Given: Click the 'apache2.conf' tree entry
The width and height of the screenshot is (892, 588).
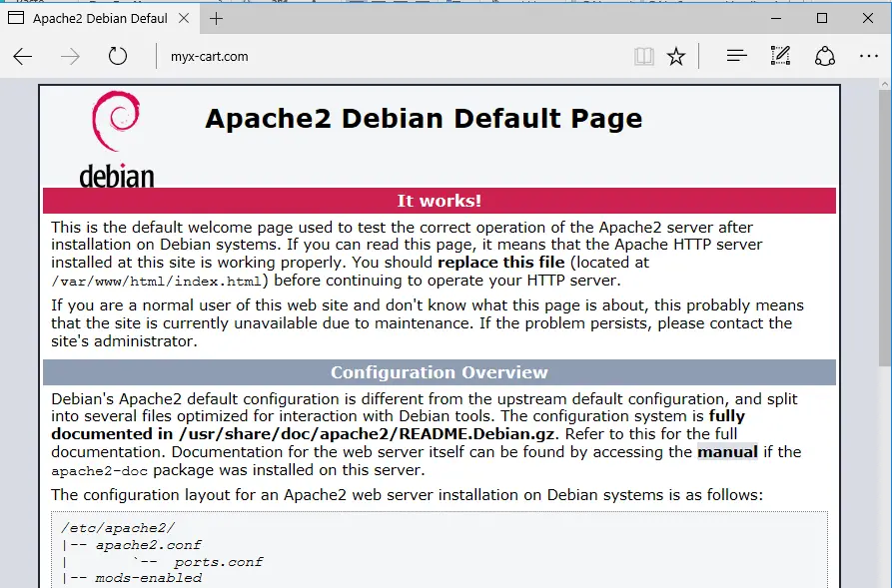Looking at the screenshot, I should coord(148,545).
